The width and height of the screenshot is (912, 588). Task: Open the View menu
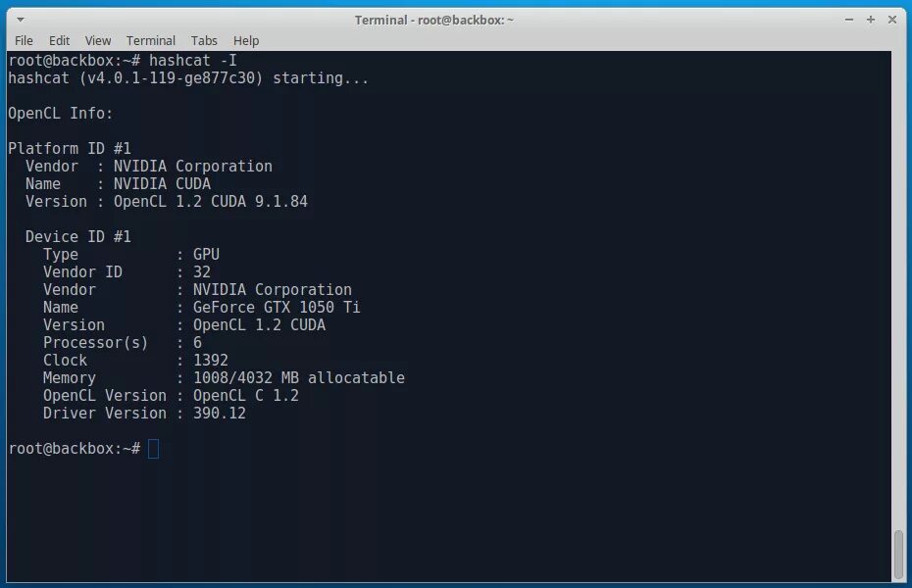(98, 41)
